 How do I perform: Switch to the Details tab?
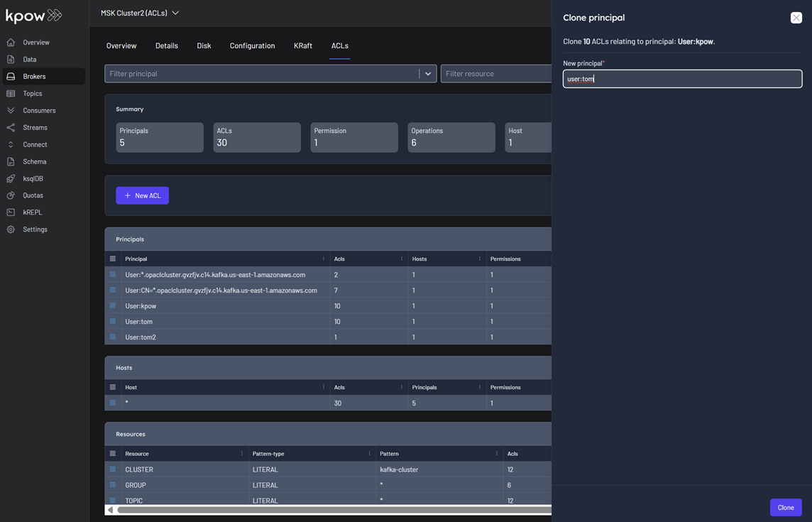[x=167, y=46]
